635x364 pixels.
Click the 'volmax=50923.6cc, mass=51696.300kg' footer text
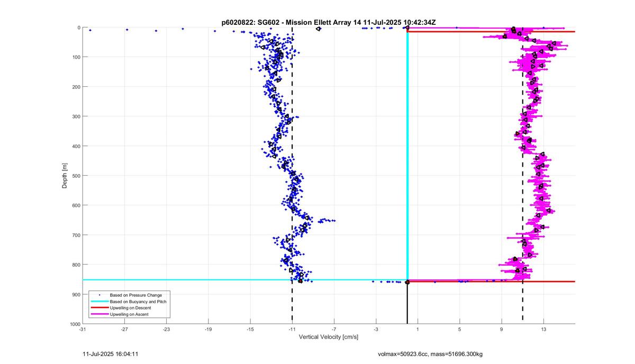tap(430, 354)
